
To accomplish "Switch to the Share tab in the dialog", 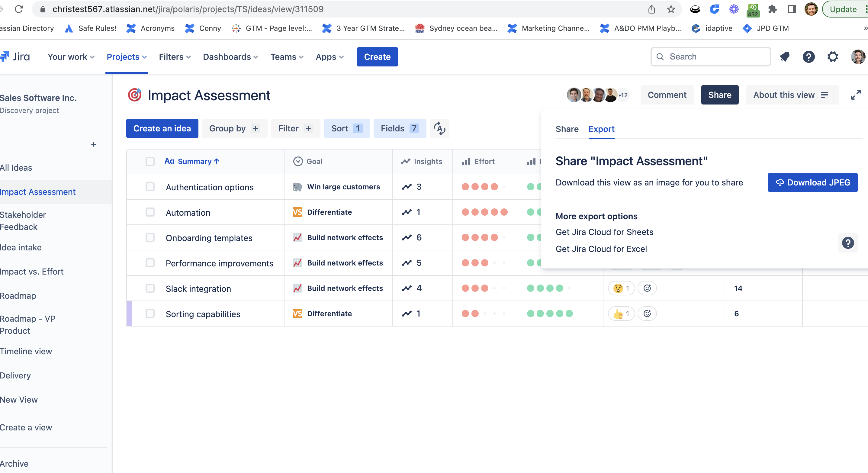I will [x=567, y=129].
